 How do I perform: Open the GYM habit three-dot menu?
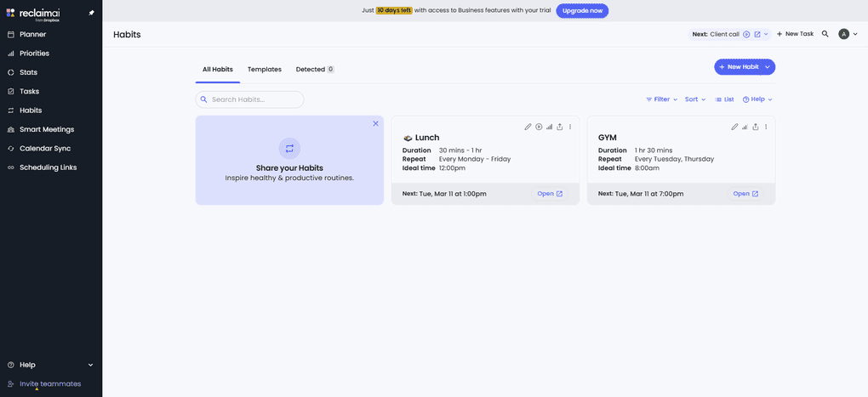point(766,127)
